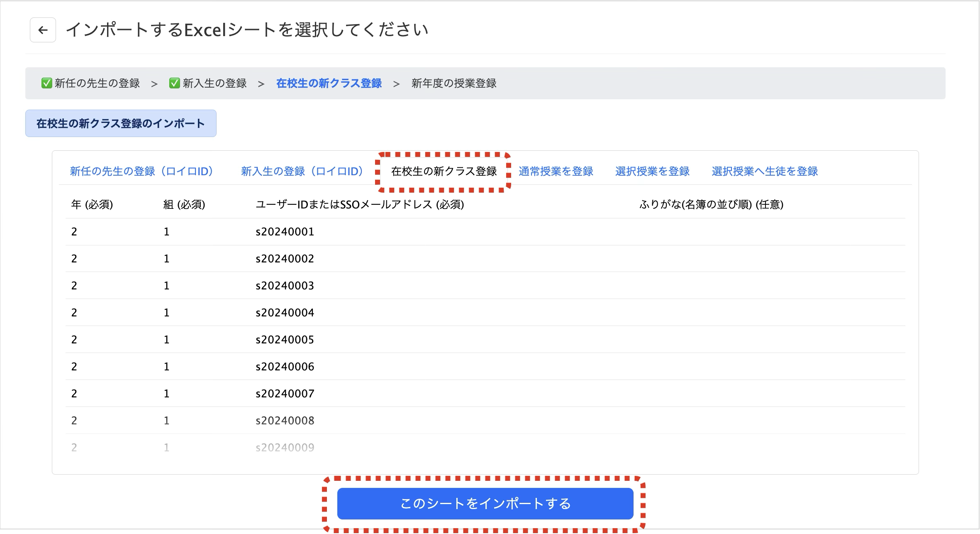Click ユーザーIDまたはSSOメールアドレス column header
Screen dimensions: 980x534
pyautogui.click(x=359, y=204)
